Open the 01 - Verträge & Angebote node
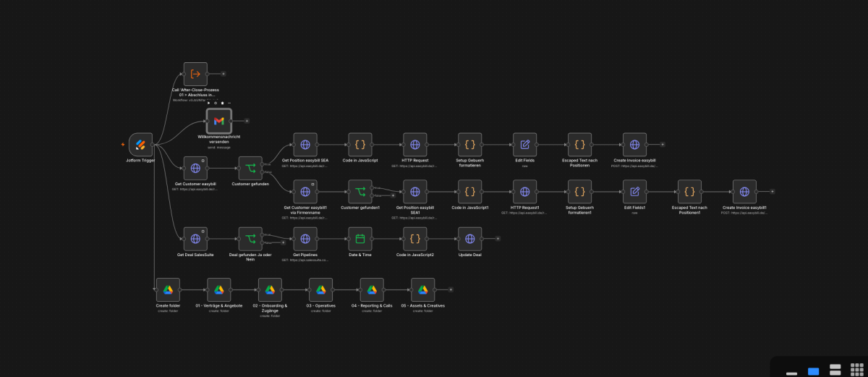Screen dimensions: 868x377 tap(218, 289)
